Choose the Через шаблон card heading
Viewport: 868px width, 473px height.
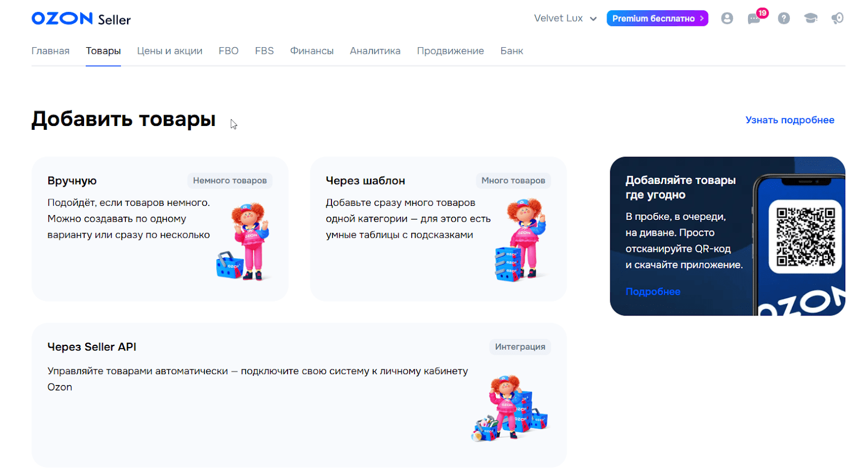click(365, 181)
